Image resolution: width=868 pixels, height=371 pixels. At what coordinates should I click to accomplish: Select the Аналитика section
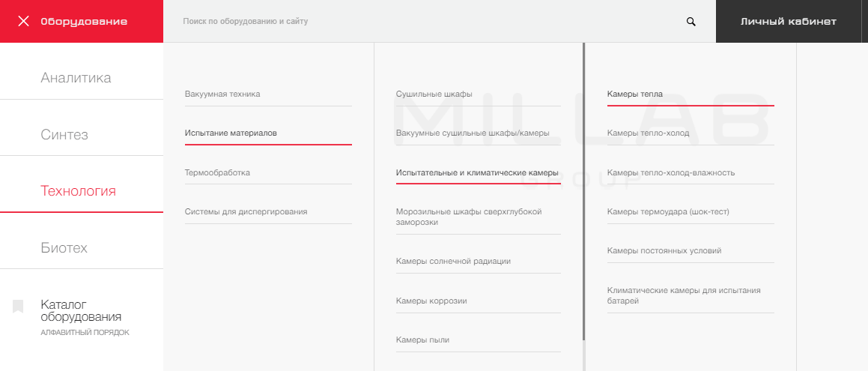tap(76, 78)
